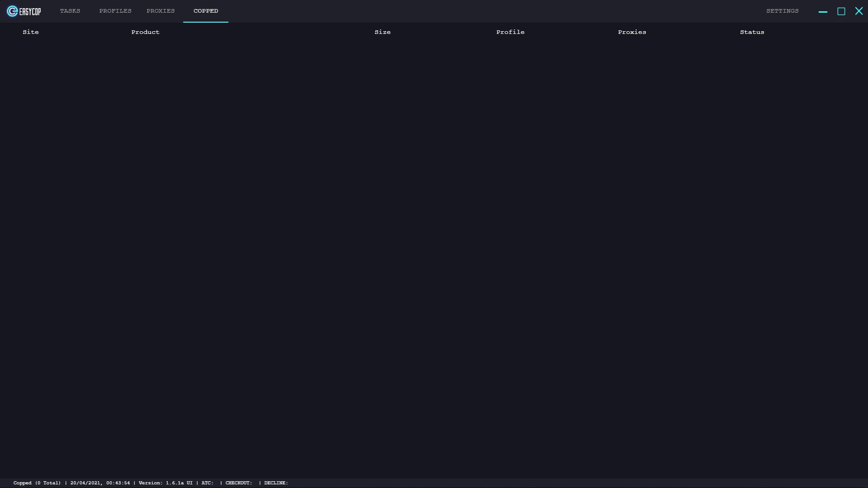The height and width of the screenshot is (488, 868).
Task: Select the Copped tab
Action: (x=206, y=11)
